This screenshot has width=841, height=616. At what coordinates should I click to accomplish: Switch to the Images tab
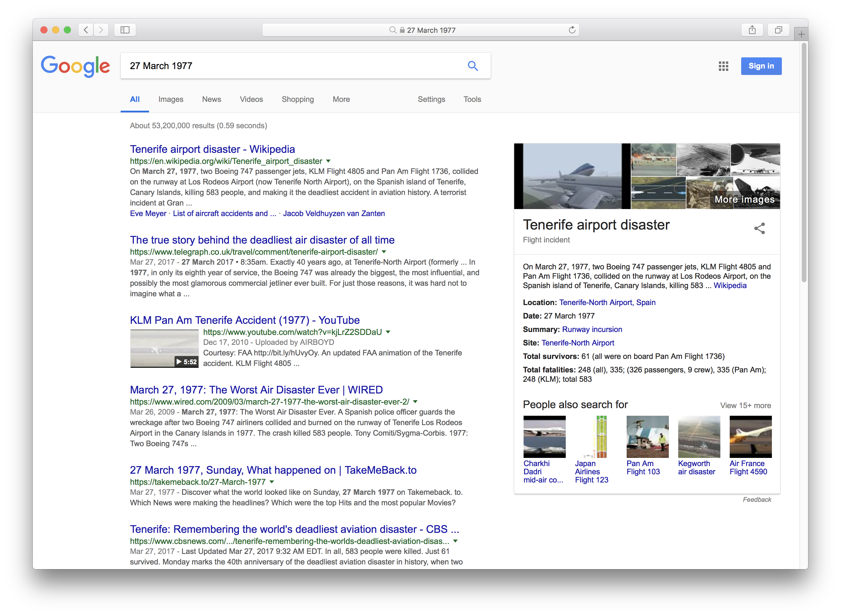click(x=170, y=99)
